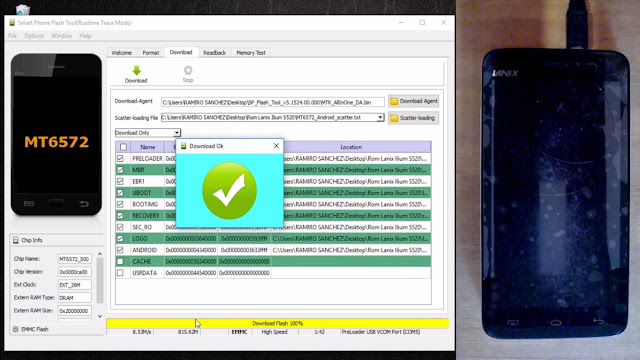
Task: Click the green Download arrow icon
Action: [x=136, y=70]
